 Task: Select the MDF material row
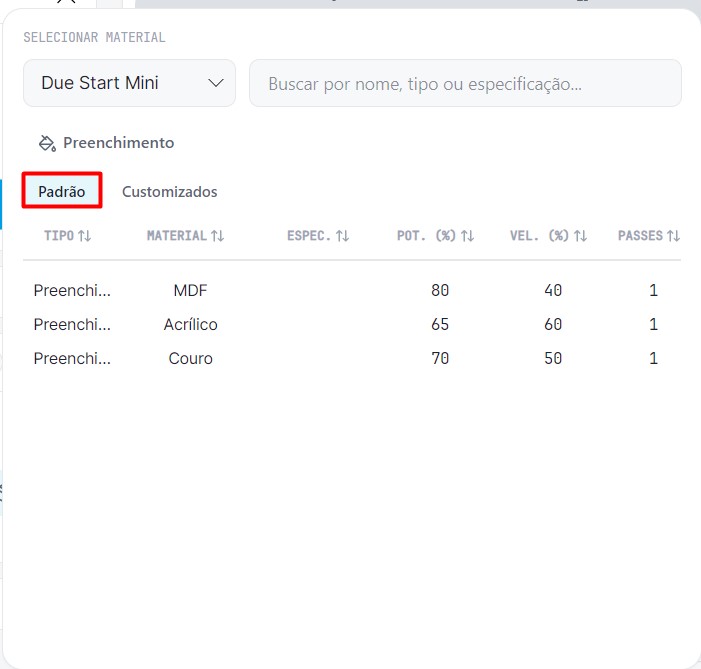coord(352,290)
